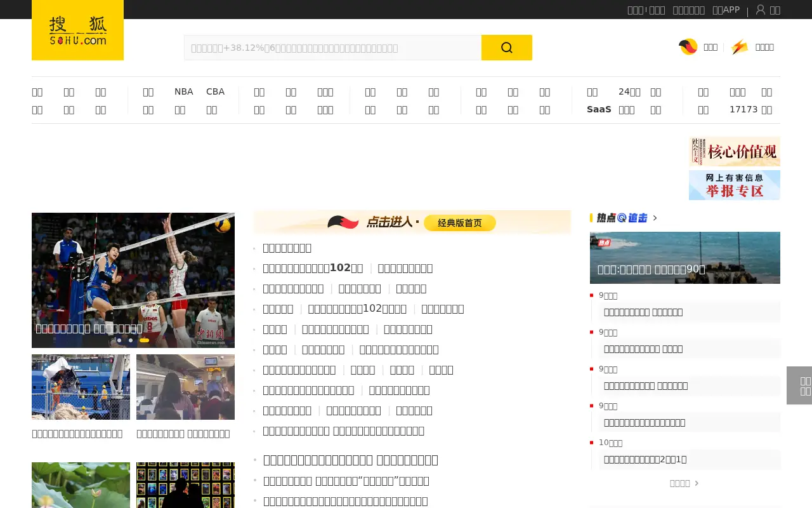Open the headline containing a quoted phrase
Viewport: 812px width, 508px height.
pyautogui.click(x=346, y=481)
